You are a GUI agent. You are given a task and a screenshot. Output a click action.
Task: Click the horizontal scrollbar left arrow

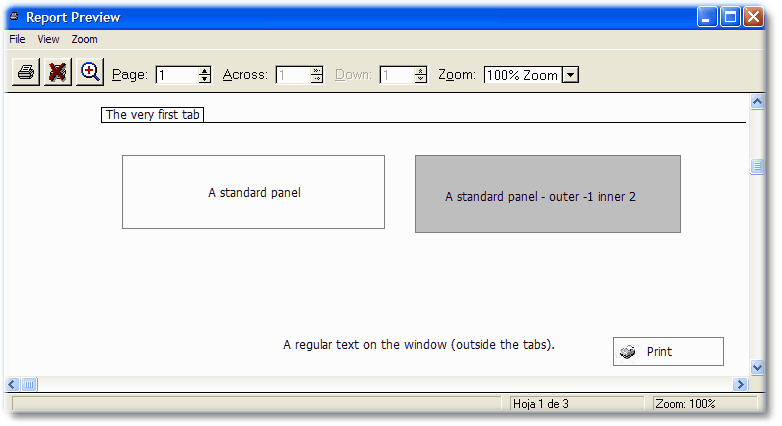pyautogui.click(x=12, y=384)
